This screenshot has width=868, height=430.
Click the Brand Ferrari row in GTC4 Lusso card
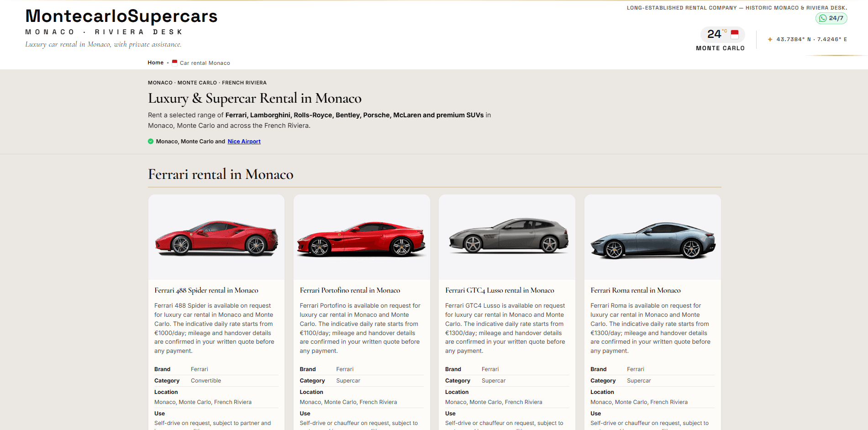click(507, 369)
